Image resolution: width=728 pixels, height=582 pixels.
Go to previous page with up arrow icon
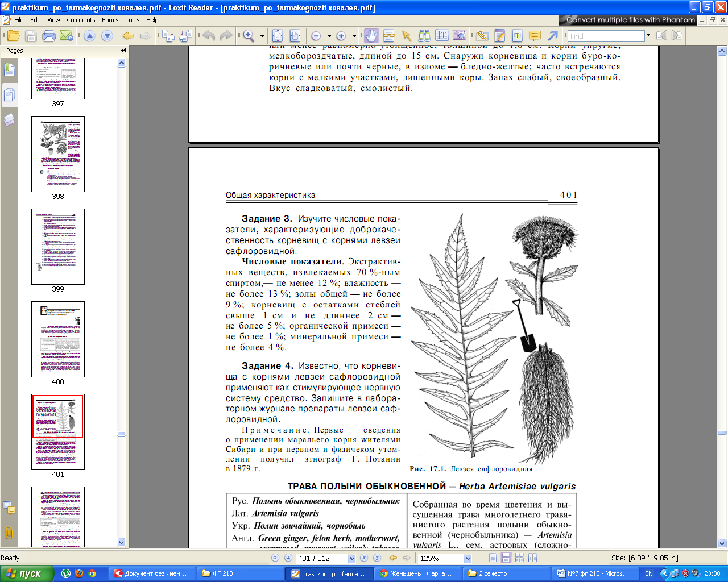pyautogui.click(x=89, y=36)
